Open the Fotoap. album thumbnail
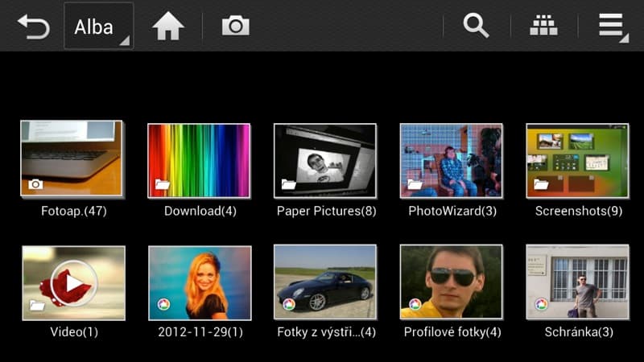 point(72,158)
